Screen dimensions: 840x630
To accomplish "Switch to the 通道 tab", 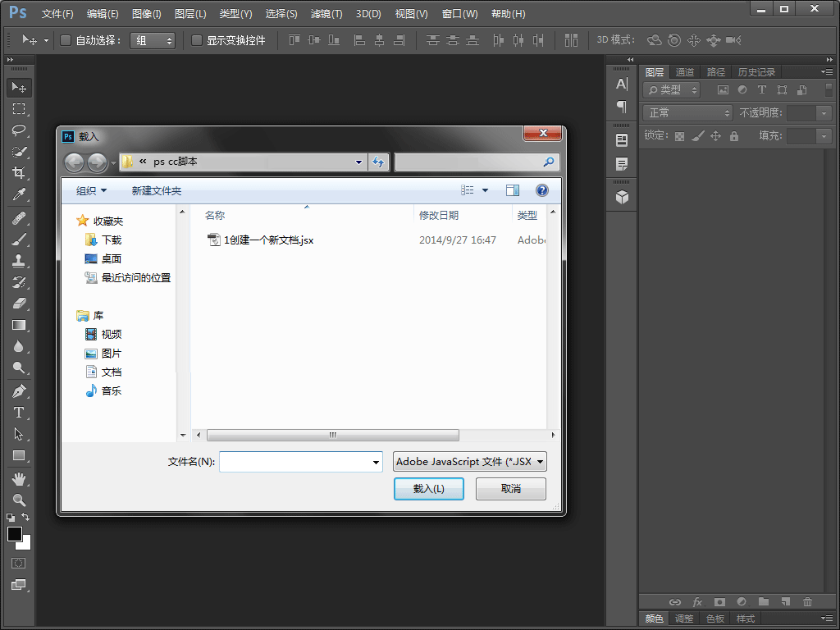I will tap(684, 72).
